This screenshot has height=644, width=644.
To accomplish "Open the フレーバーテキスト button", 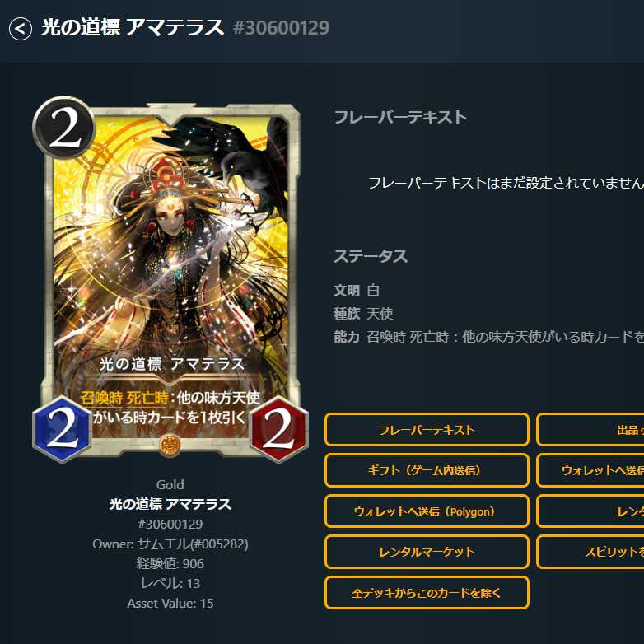I will (427, 430).
